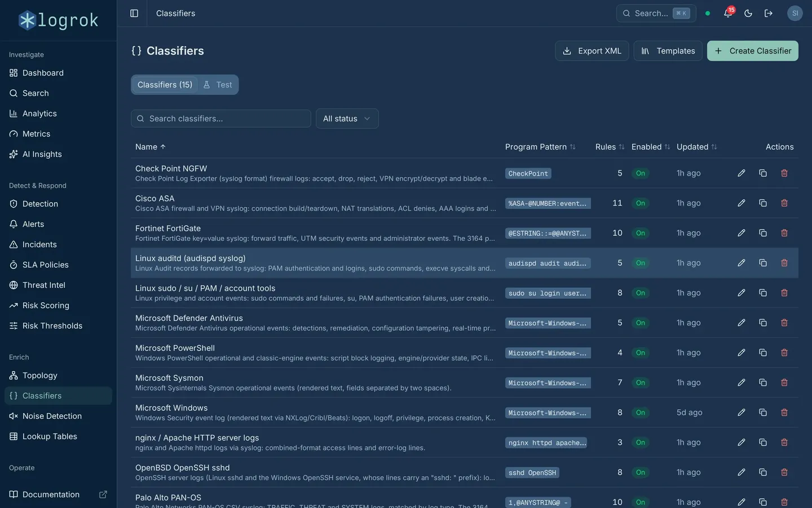Disable the Cisco ASA classifier On badge
Screen dimensions: 812x508
point(641,203)
